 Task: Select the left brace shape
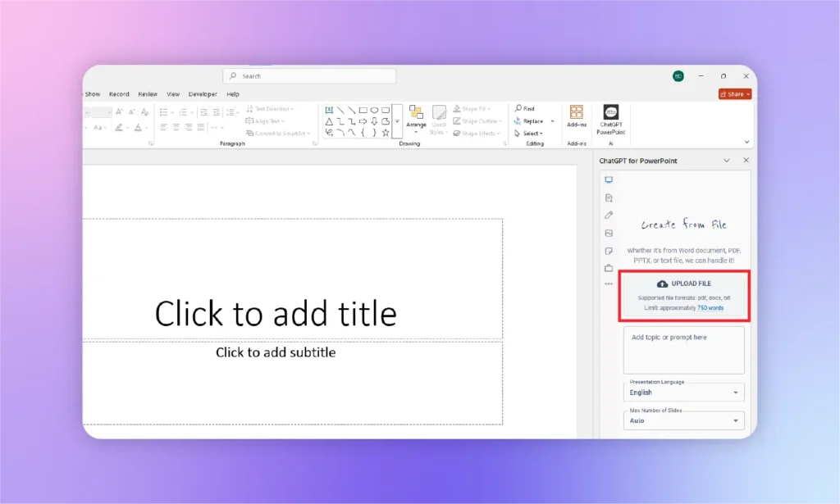363,133
